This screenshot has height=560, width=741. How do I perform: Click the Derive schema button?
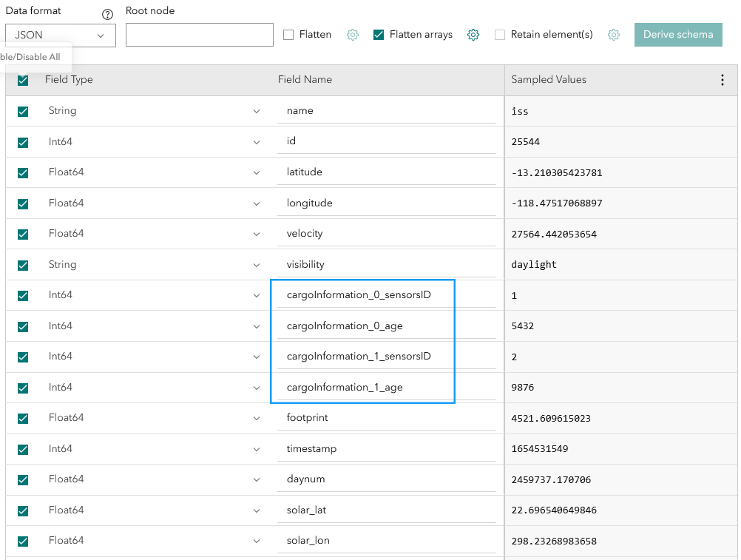coord(677,34)
